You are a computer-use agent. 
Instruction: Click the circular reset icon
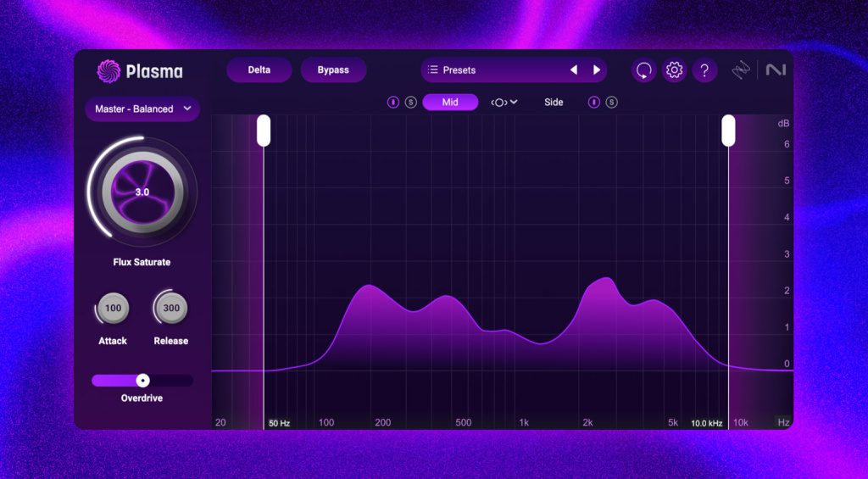644,70
